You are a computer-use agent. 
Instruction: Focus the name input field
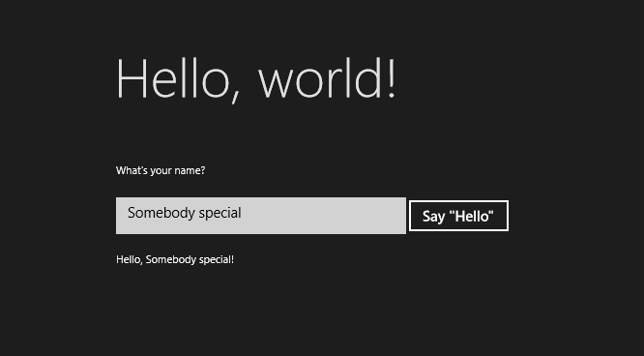[261, 216]
